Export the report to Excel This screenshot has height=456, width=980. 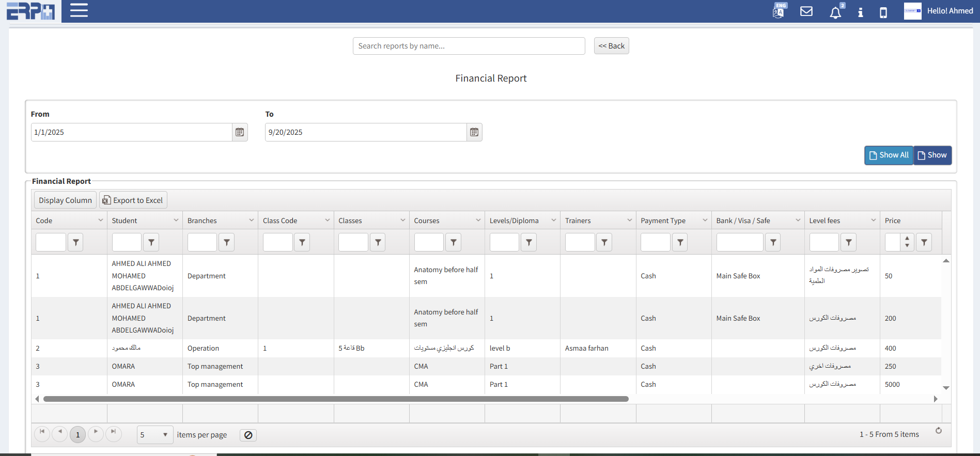pyautogui.click(x=133, y=200)
